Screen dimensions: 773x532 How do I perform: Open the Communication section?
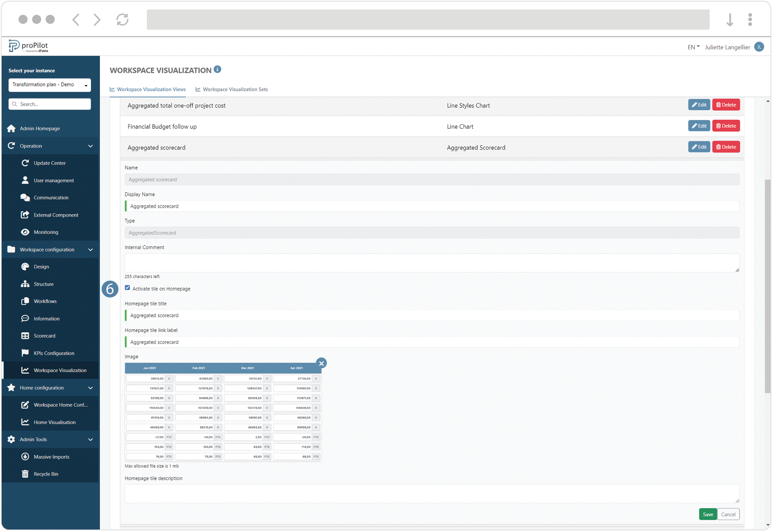point(51,197)
